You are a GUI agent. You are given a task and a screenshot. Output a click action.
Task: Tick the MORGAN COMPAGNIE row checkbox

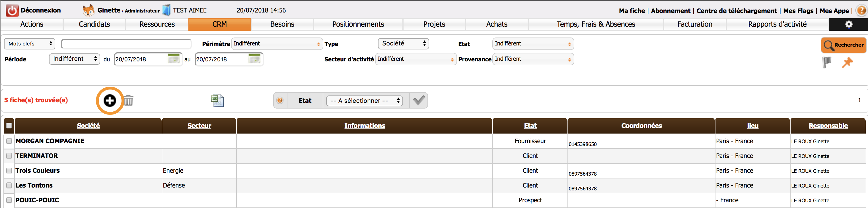[x=9, y=141]
